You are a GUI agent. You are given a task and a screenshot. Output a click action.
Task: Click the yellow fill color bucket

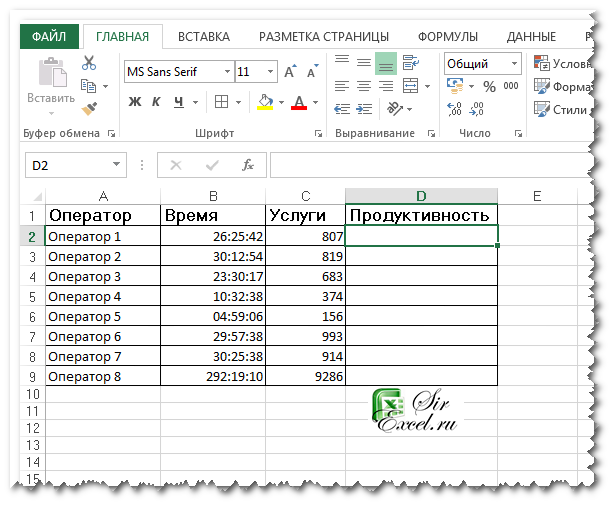[x=265, y=102]
